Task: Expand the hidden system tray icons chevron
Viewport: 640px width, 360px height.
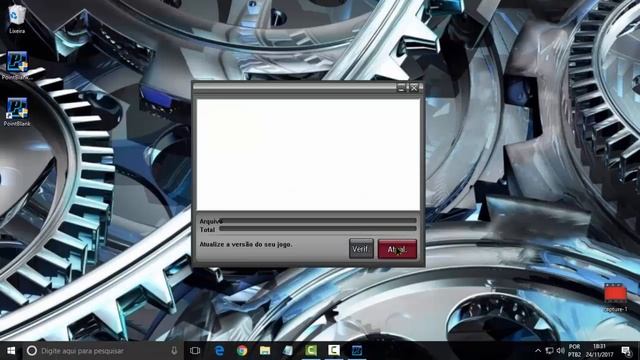Action: pyautogui.click(x=538, y=351)
